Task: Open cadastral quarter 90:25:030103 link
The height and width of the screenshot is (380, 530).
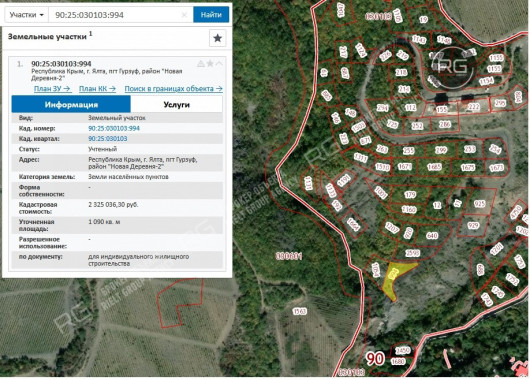Action: pyautogui.click(x=108, y=139)
